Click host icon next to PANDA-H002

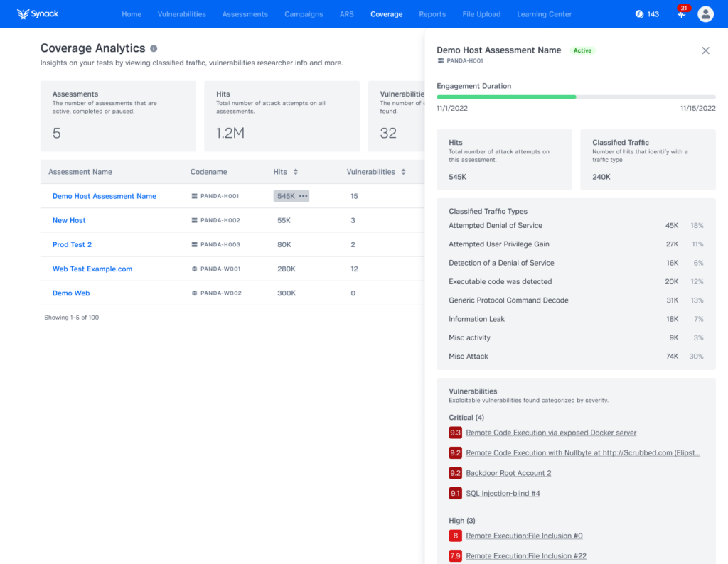pyautogui.click(x=195, y=220)
